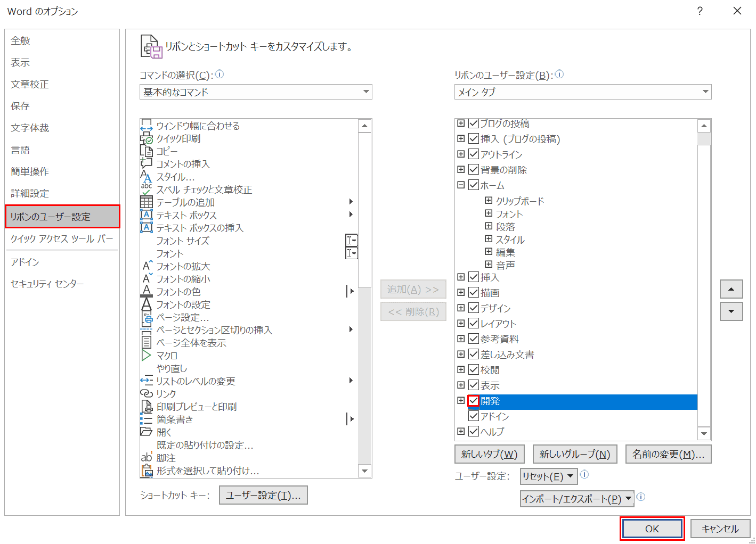
Task: Open the リセット dropdown
Action: point(549,476)
